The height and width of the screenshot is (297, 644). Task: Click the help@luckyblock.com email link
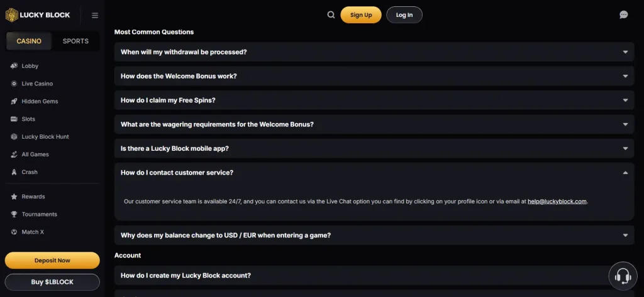click(x=557, y=202)
